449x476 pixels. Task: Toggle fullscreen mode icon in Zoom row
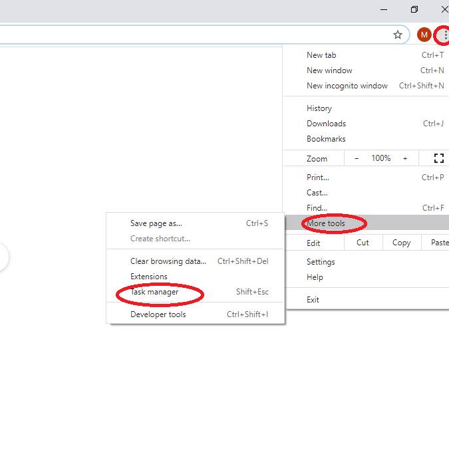438,158
